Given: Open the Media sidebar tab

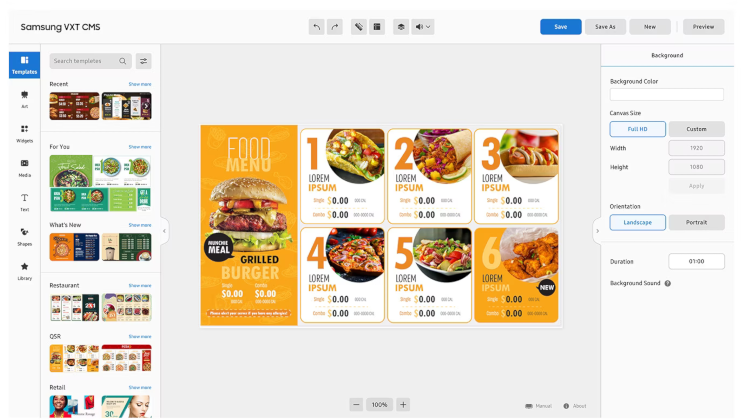Looking at the screenshot, I should tap(24, 168).
